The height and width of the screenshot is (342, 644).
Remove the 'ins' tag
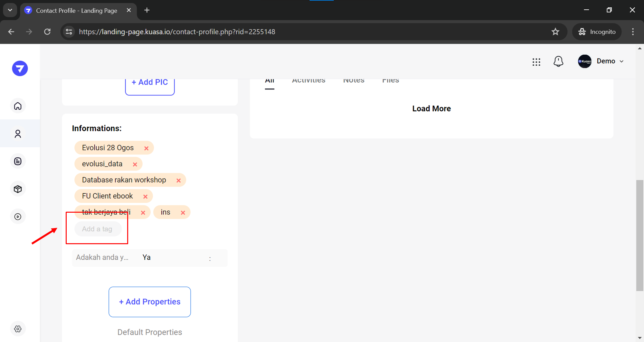coord(183,213)
